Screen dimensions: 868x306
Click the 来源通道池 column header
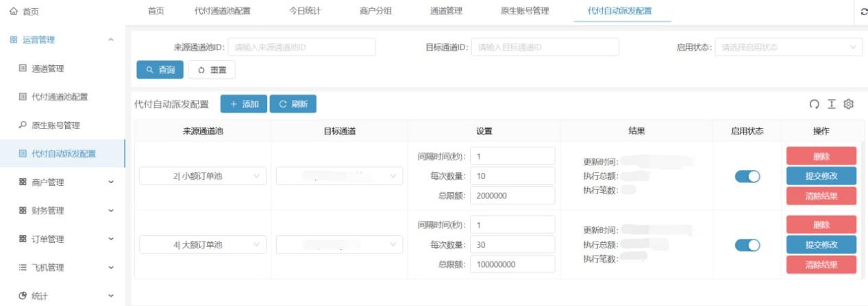(x=203, y=131)
